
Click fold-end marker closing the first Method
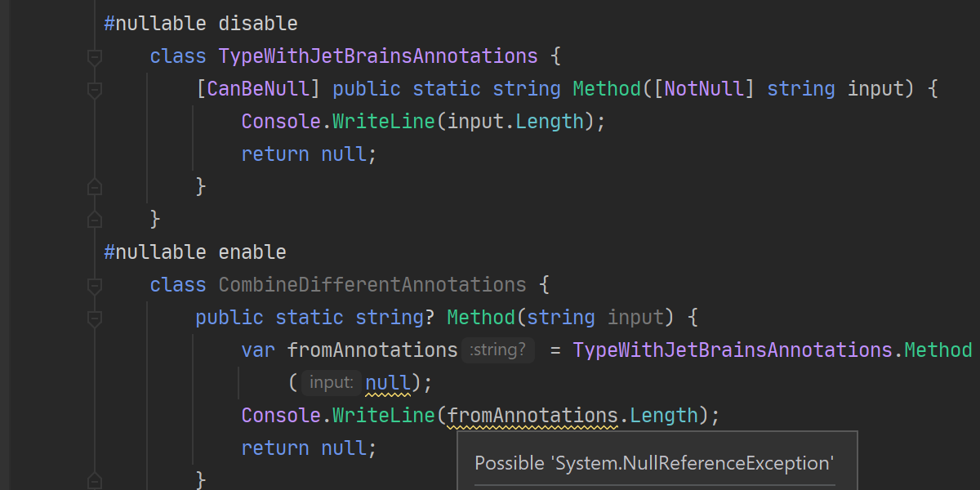(94, 187)
